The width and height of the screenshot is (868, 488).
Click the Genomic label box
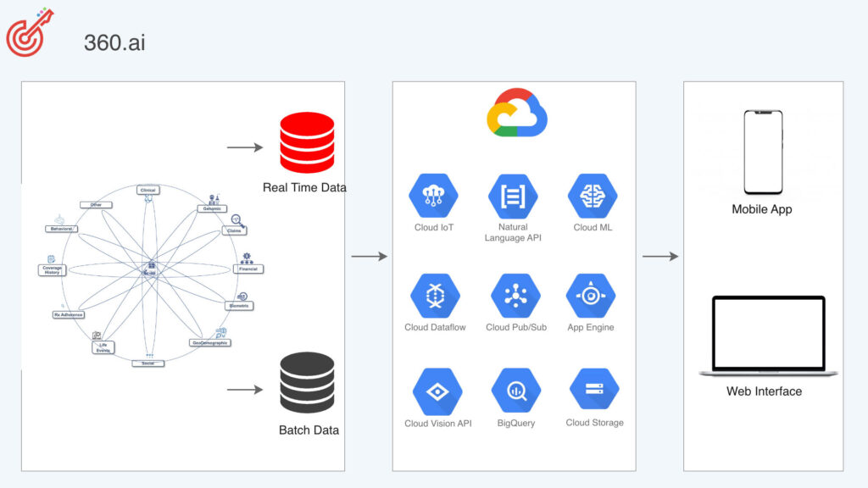pyautogui.click(x=212, y=208)
